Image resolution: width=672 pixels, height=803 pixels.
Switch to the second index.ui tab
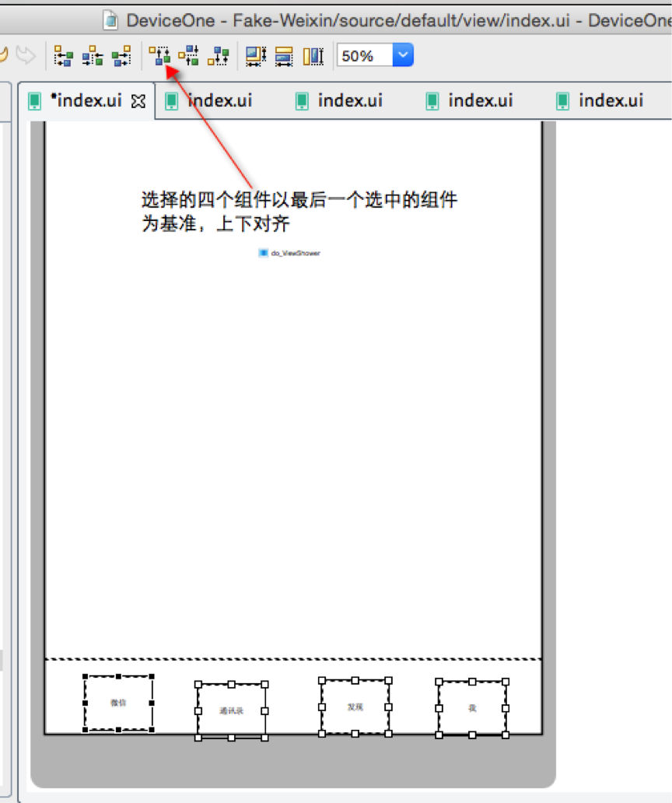[208, 100]
